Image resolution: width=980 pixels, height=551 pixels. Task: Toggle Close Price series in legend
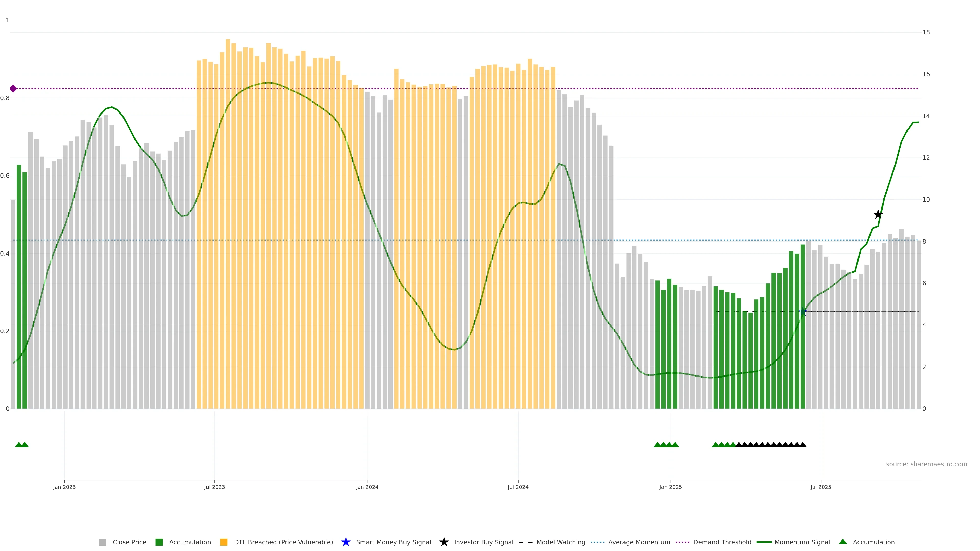pos(129,542)
